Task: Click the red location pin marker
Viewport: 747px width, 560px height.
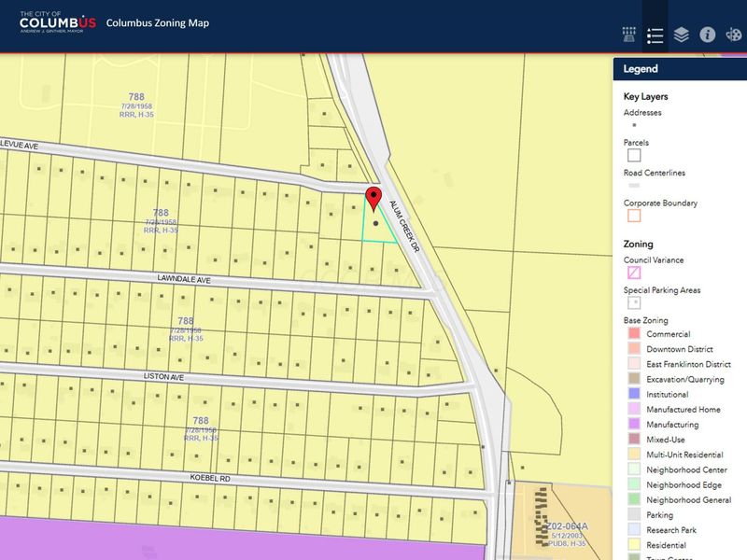Action: [373, 199]
